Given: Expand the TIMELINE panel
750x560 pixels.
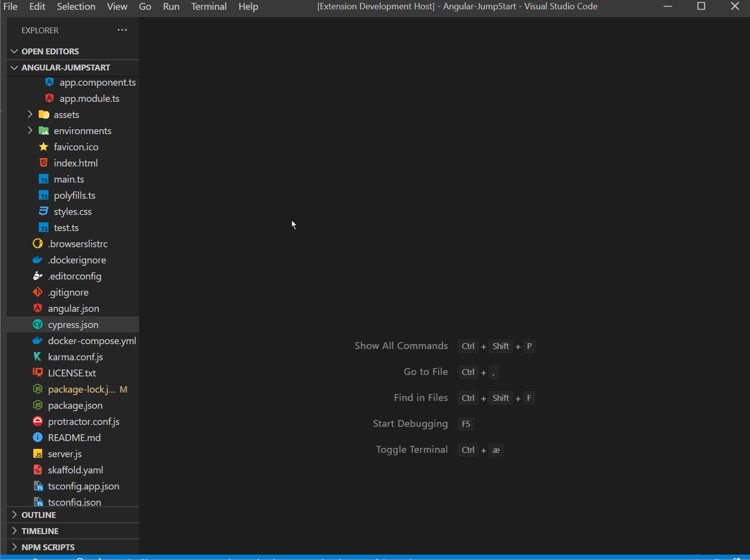Looking at the screenshot, I should 14,531.
